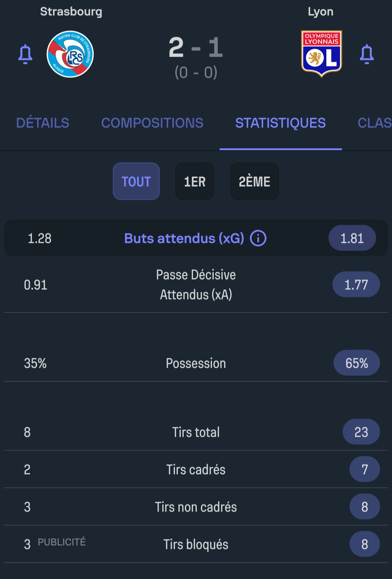This screenshot has width=392, height=579.
Task: Select 2ÈME half filter
Action: point(254,181)
